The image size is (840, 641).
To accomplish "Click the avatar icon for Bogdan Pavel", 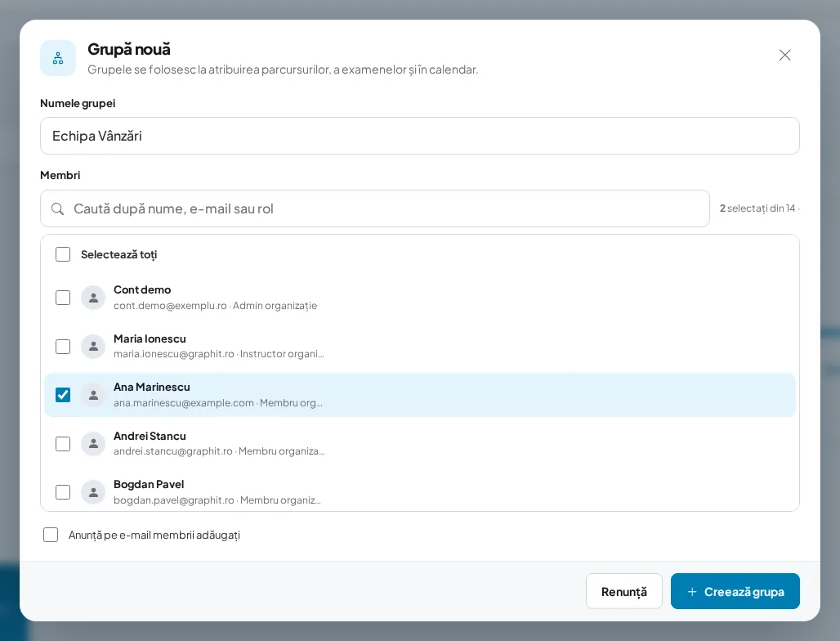I will (x=93, y=492).
